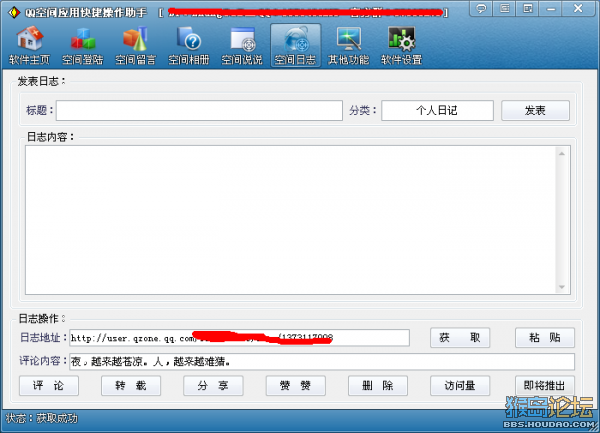The width and height of the screenshot is (600, 433).
Task: Click the 评论内容 comment field
Action: point(322,361)
